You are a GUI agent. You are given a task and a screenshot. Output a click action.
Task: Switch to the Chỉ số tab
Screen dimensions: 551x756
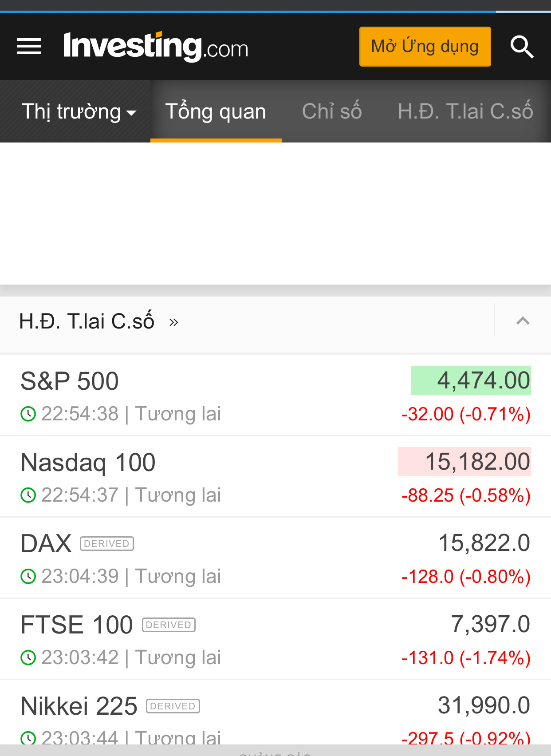[332, 111]
